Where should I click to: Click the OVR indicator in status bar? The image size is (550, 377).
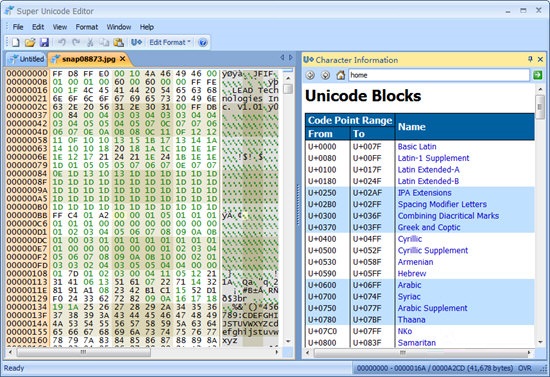525,368
